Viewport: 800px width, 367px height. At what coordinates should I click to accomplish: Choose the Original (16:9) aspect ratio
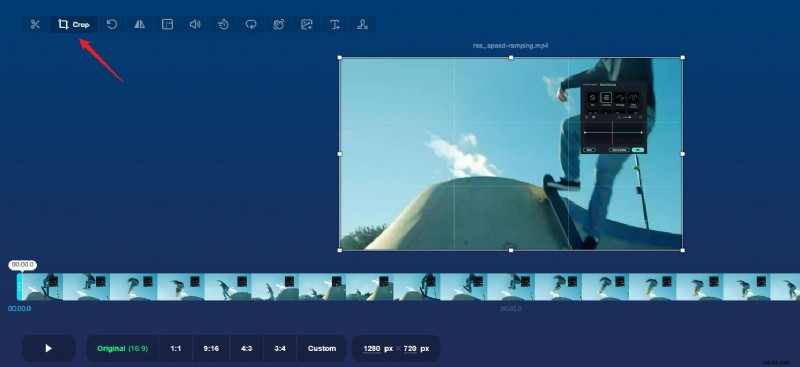click(x=122, y=348)
